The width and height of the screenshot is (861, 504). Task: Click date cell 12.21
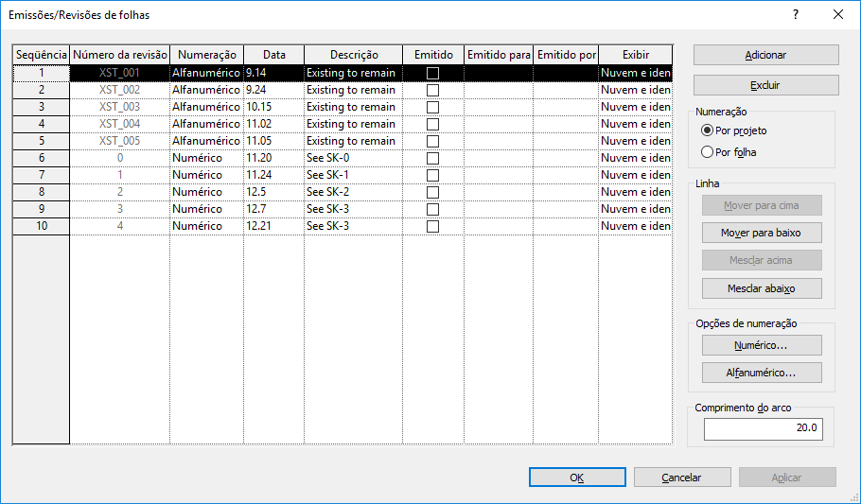(274, 226)
